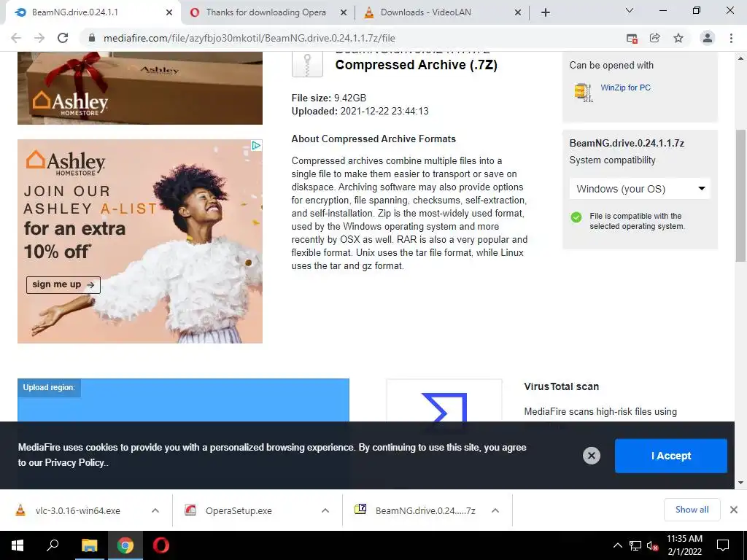Open File Explorer from taskbar
The width and height of the screenshot is (747, 560).
tap(89, 545)
